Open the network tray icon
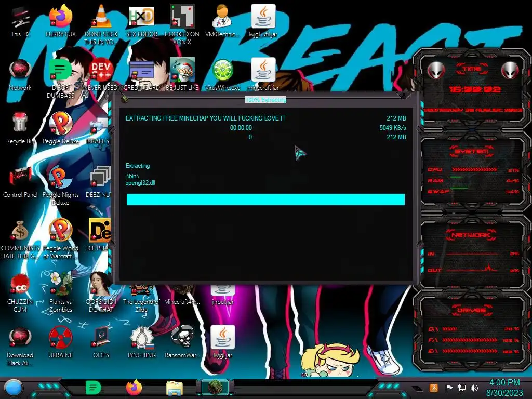532x399 pixels. pyautogui.click(x=462, y=388)
